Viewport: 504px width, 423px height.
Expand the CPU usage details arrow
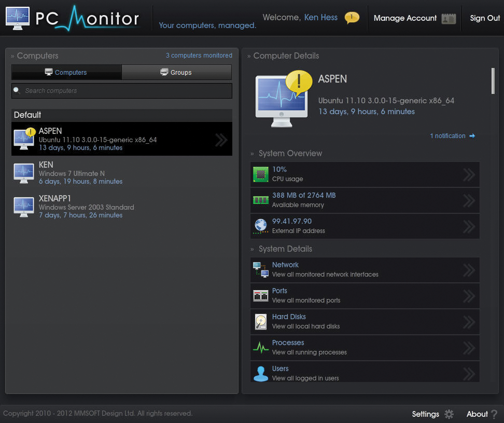coord(468,174)
